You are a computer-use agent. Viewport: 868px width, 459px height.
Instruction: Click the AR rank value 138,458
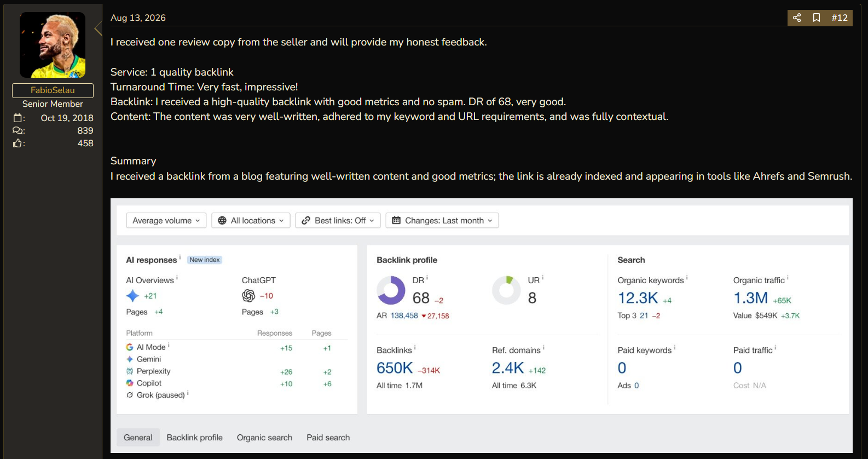404,315
